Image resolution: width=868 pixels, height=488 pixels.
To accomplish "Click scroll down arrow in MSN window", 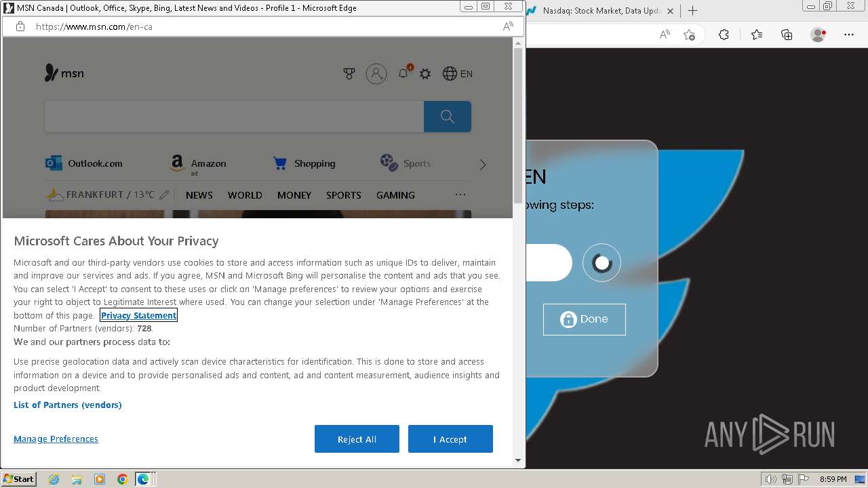I will [518, 460].
